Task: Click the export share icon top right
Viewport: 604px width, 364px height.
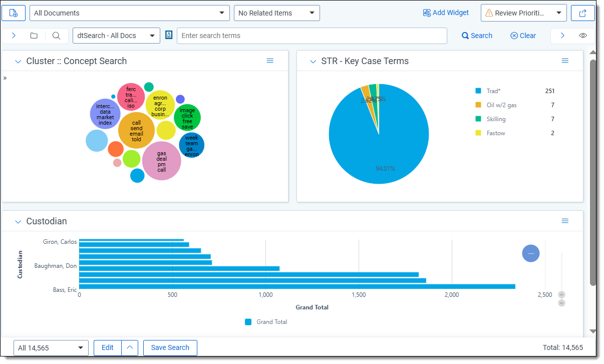Action: 582,13
